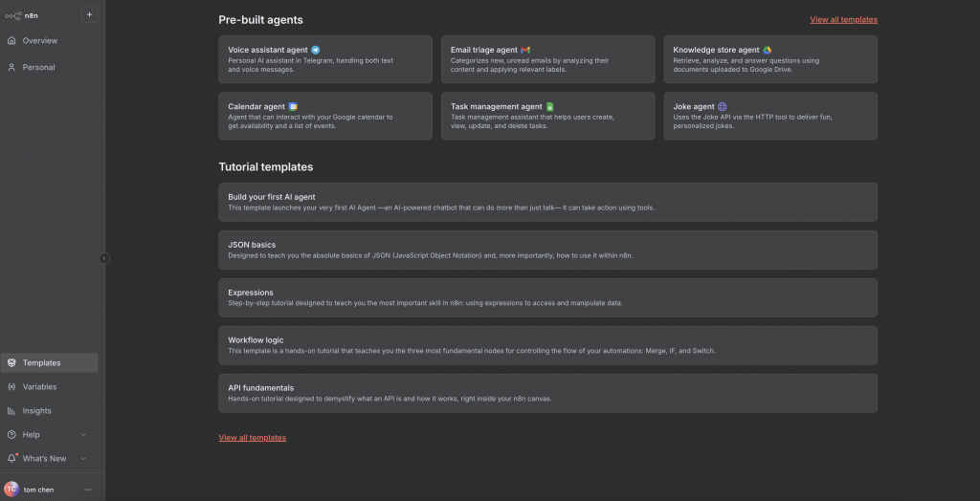Select the Email triage agent template

[547, 59]
